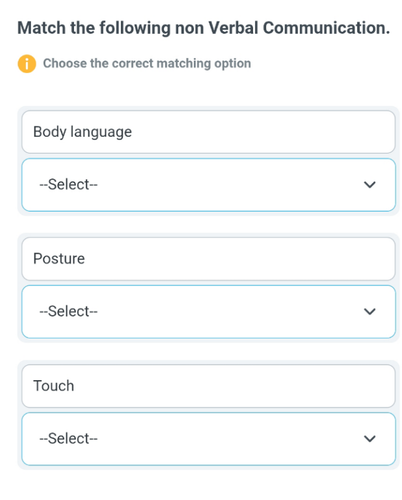Click the question heading about non Verbal Communication
The image size is (402, 500).
coord(204,28)
